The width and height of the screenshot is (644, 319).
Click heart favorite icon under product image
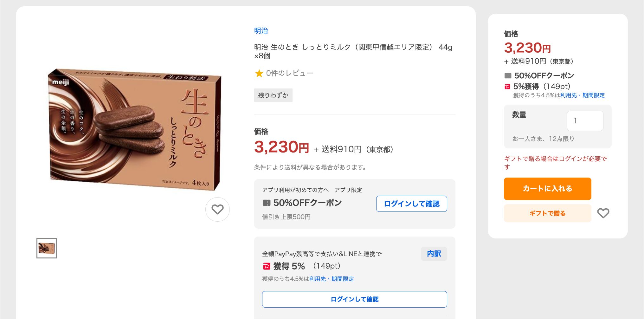(x=217, y=209)
